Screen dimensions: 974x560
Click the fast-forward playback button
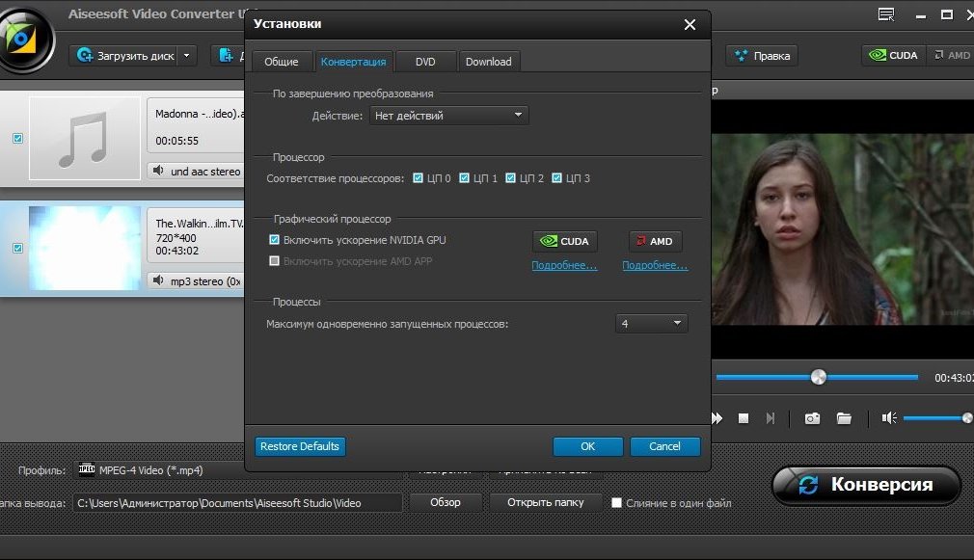717,418
